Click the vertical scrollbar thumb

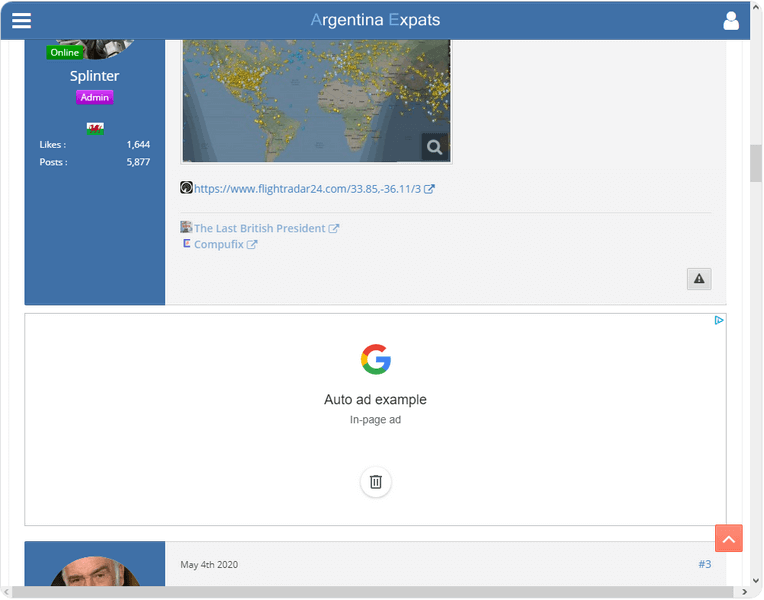756,163
